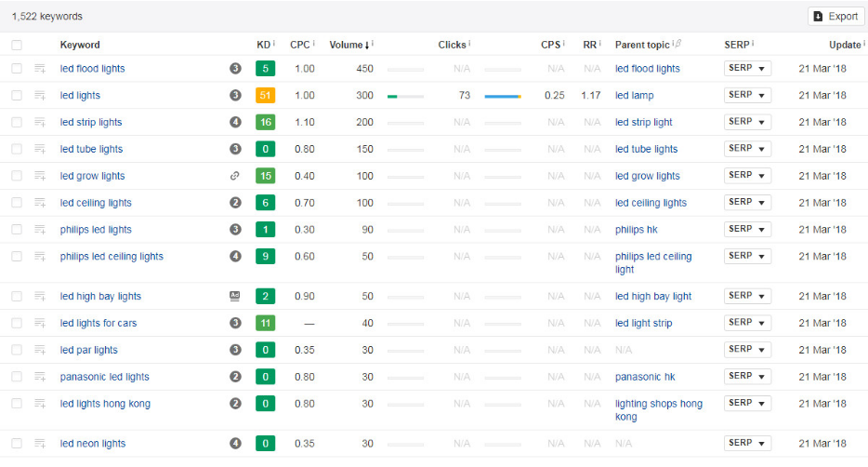The image size is (868, 467).
Task: Click the ad icon in led high bay lights row
Action: pos(235,297)
